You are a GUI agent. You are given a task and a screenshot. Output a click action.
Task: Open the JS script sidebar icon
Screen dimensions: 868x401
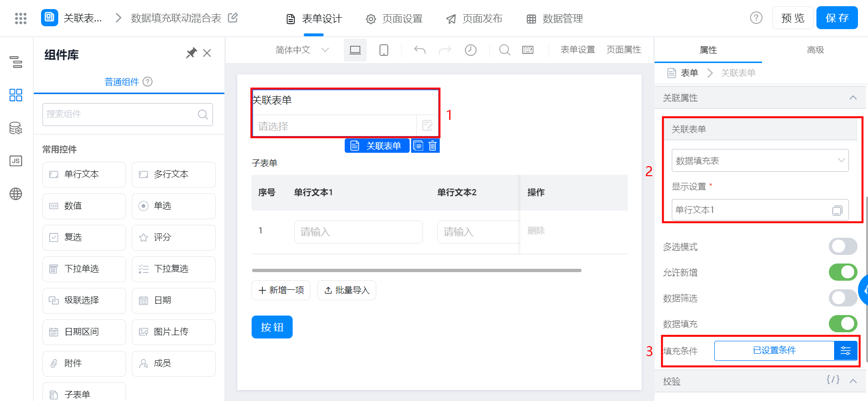coord(16,161)
